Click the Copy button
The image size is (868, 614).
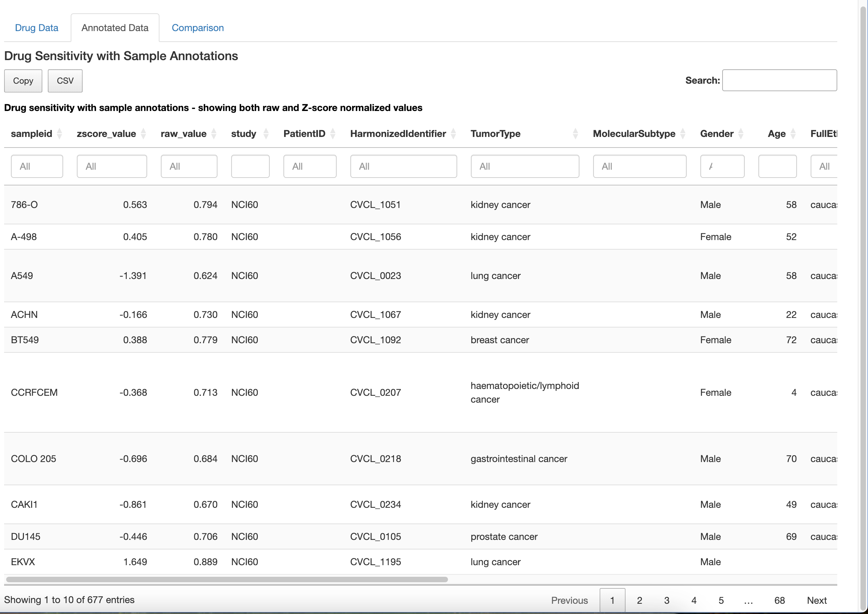[x=23, y=81]
